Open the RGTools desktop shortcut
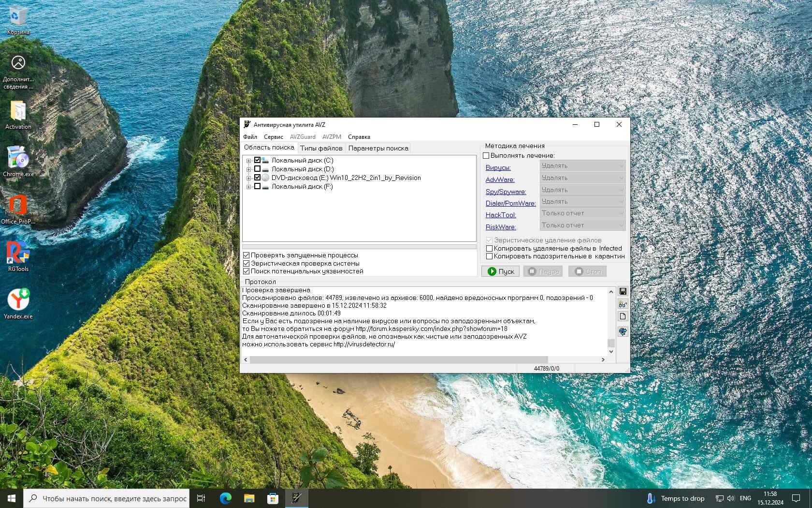Screen dimensions: 812x508 pos(18,256)
